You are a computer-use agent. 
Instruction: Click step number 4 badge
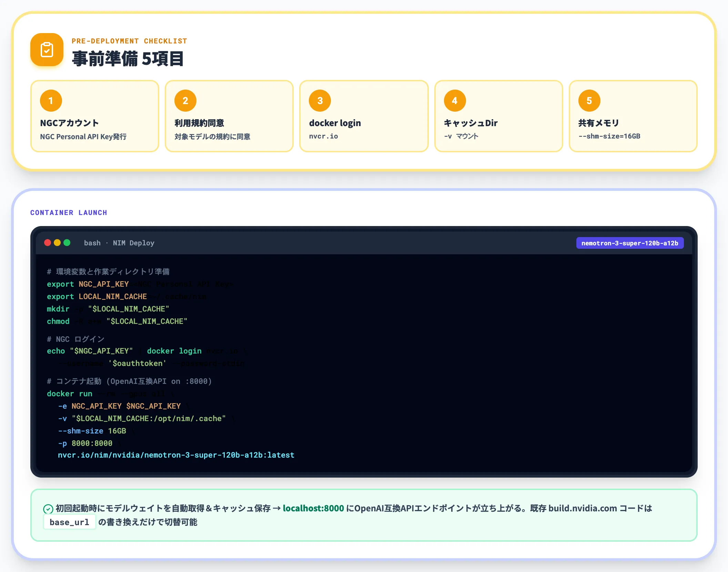click(x=455, y=101)
